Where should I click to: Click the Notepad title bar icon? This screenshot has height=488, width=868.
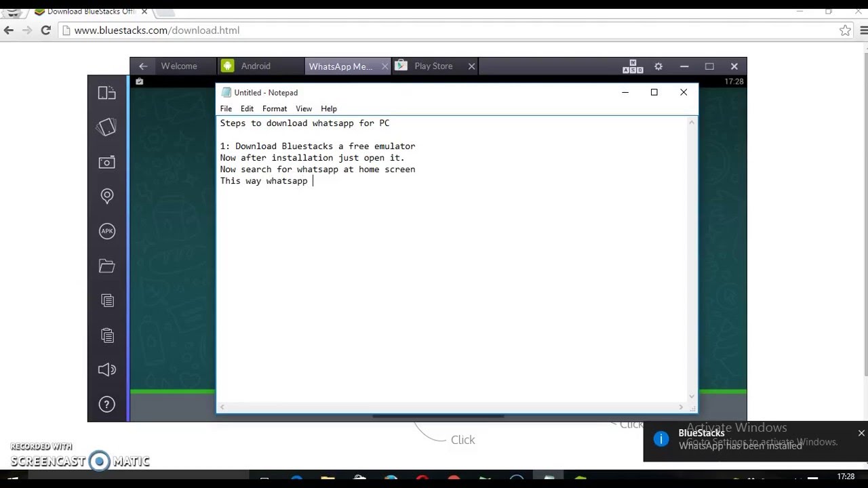pyautogui.click(x=226, y=92)
